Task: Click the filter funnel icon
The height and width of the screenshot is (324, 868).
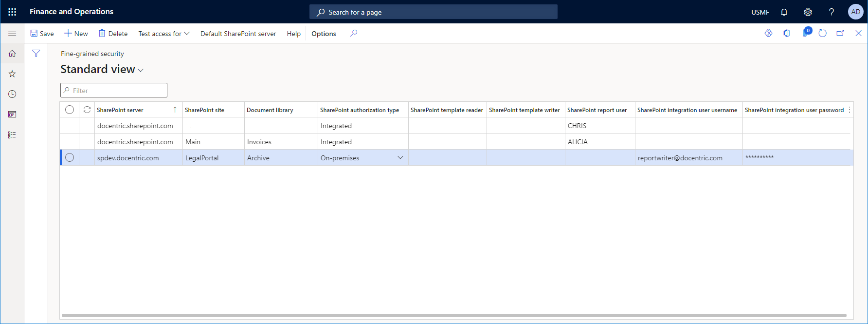Action: click(36, 54)
